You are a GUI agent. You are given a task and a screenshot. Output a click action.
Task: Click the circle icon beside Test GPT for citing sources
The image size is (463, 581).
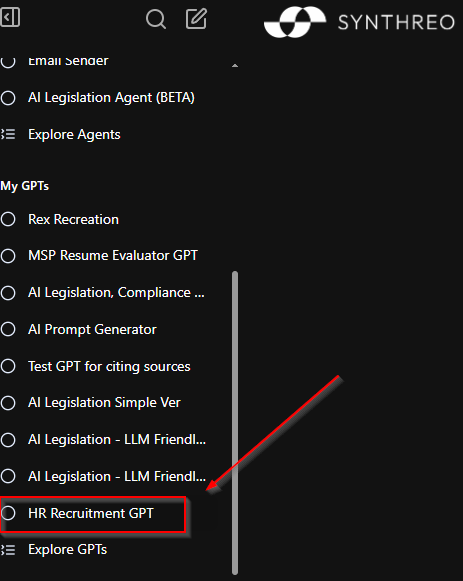tap(8, 366)
